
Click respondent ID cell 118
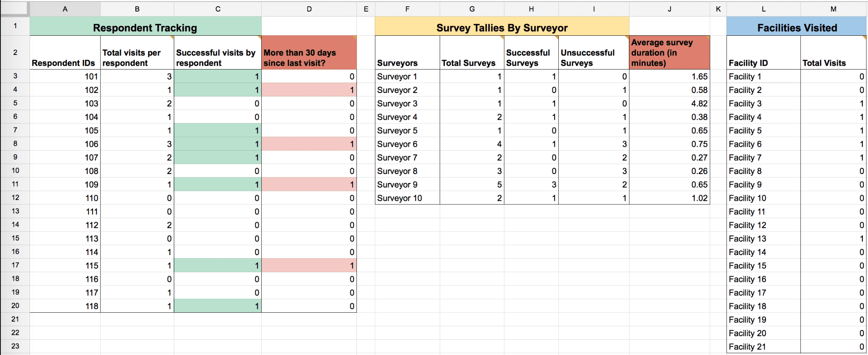[x=65, y=306]
